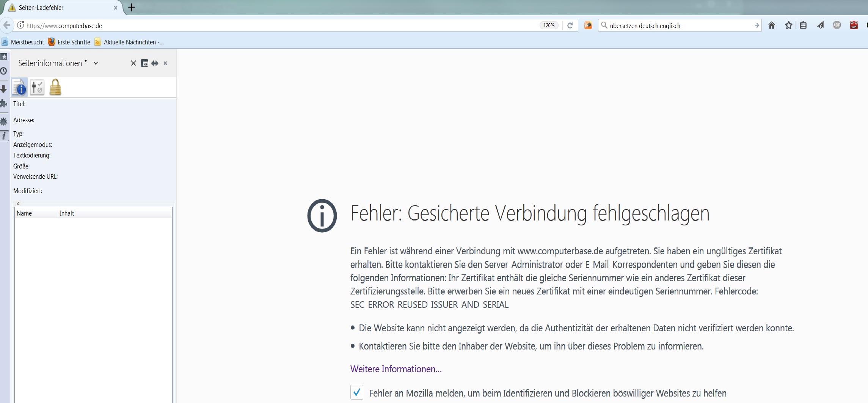Viewport: 868px width, 403px height.
Task: Click the address bar URL field
Action: [x=281, y=25]
